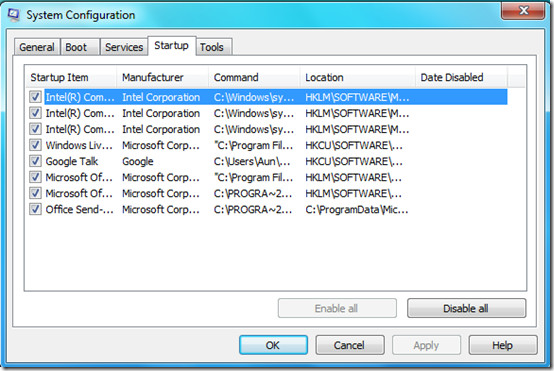Switch to the General tab

pyautogui.click(x=37, y=47)
